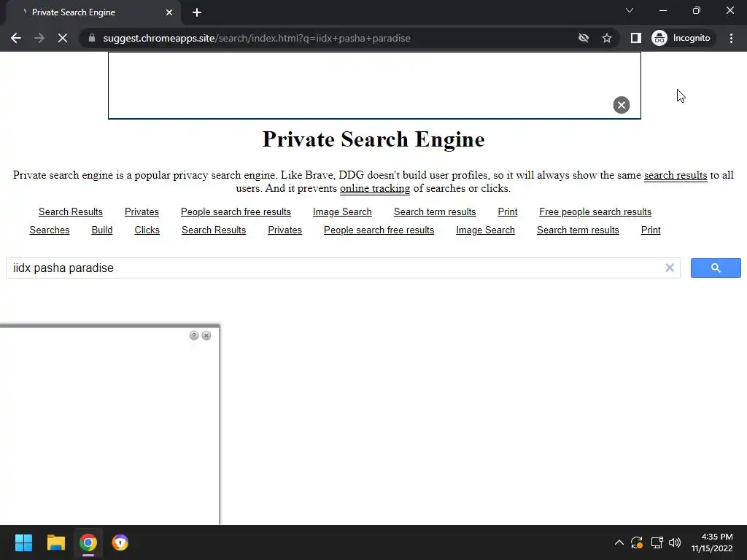This screenshot has width=747, height=560.
Task: Open the Windows Start menu
Action: pyautogui.click(x=23, y=542)
